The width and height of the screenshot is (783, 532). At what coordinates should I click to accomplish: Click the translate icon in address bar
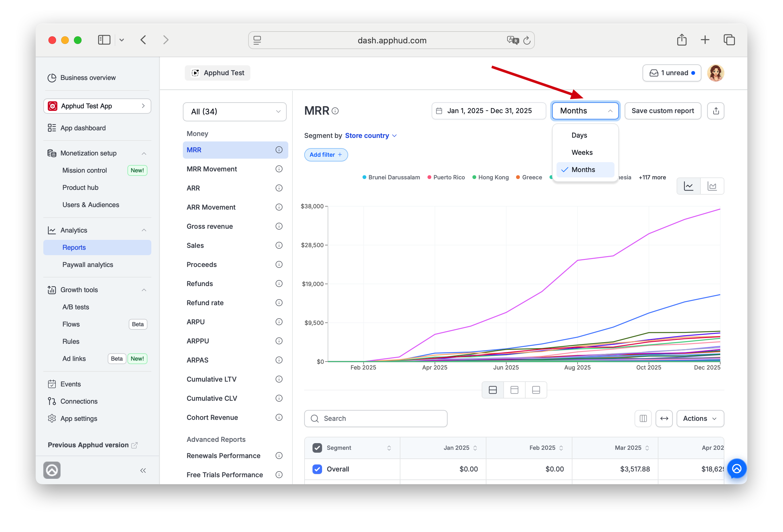pyautogui.click(x=513, y=40)
